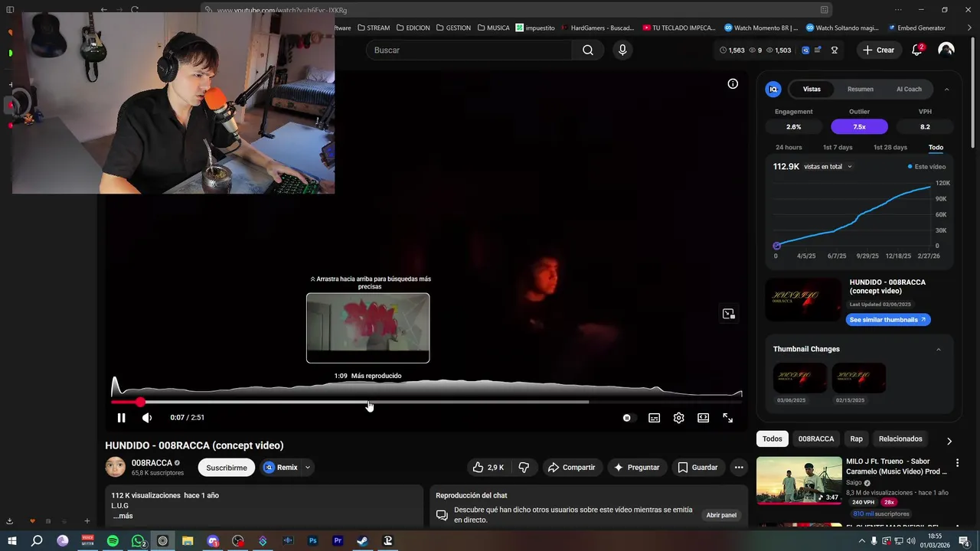The image size is (980, 551).
Task: Click the Preguntar button
Action: [x=636, y=467]
